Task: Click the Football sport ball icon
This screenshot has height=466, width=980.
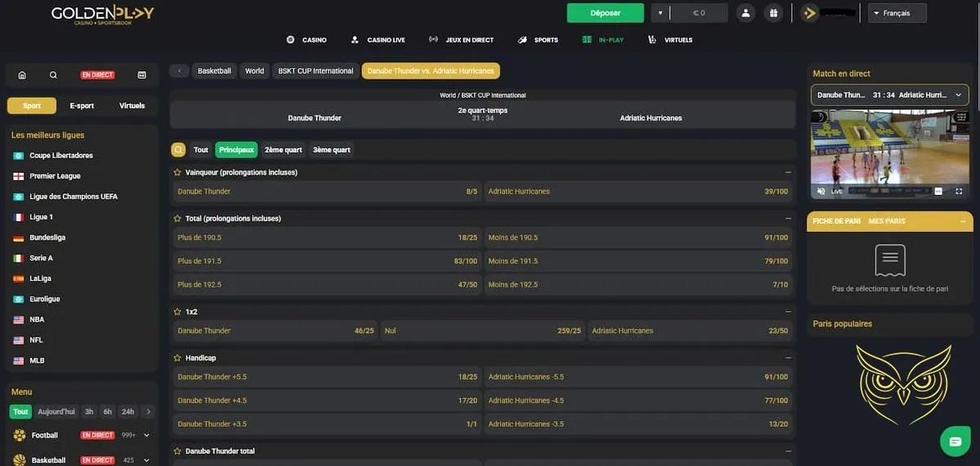Action: pos(20,436)
